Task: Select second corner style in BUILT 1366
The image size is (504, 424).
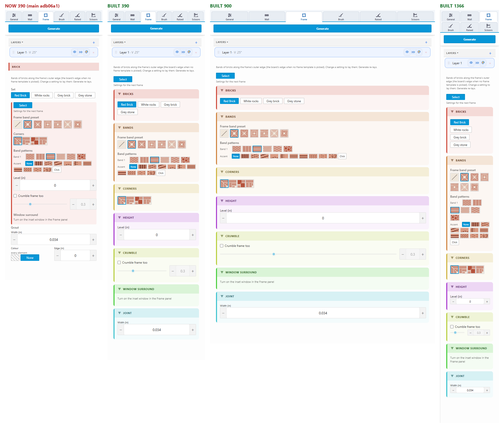Action: (x=463, y=270)
